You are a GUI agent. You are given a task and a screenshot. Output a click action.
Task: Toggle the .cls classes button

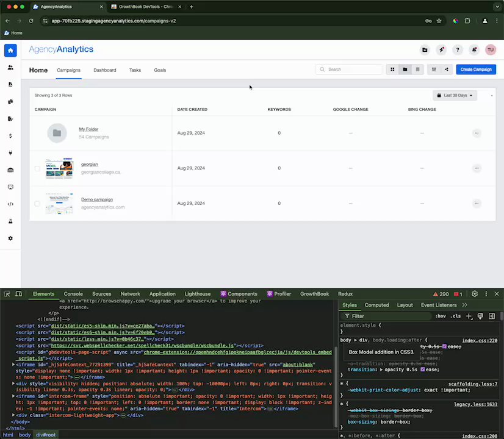[455, 316]
